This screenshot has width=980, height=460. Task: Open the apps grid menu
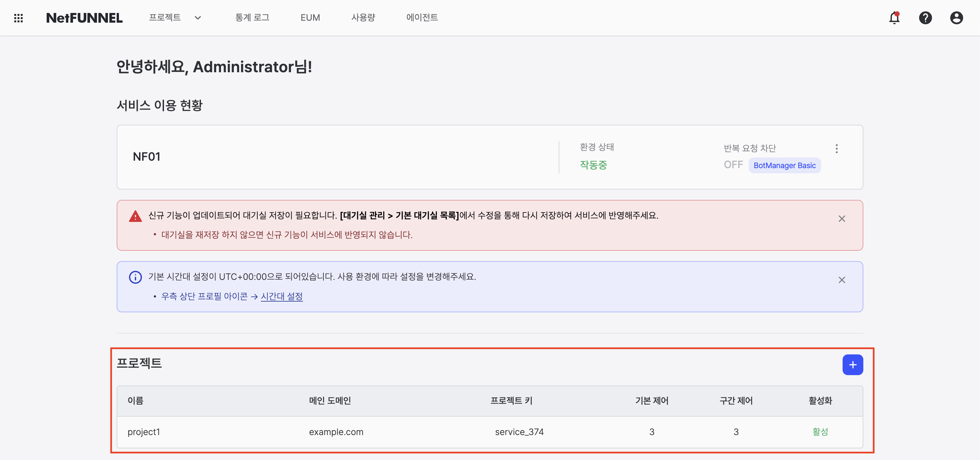point(18,18)
